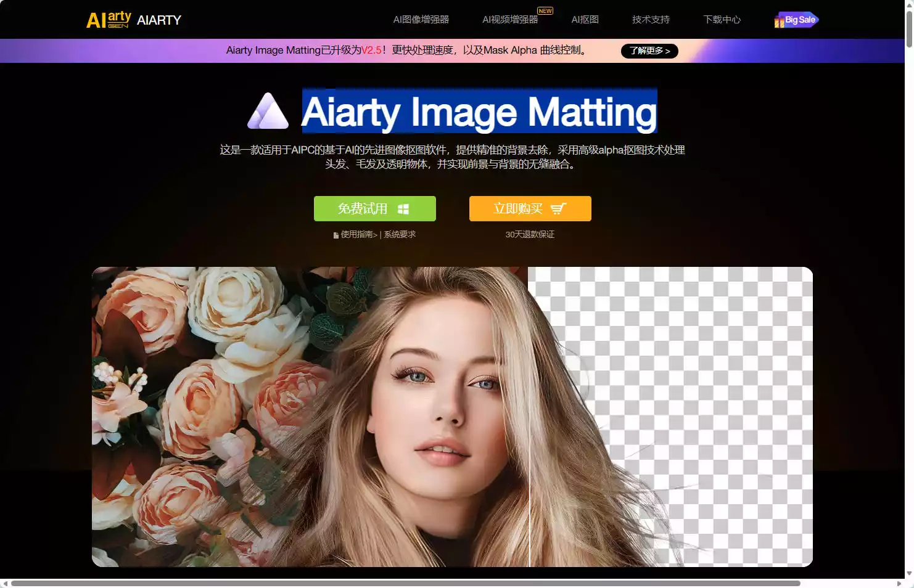The height and width of the screenshot is (588, 914).
Task: Open the 系统要求 link
Action: (x=400, y=234)
